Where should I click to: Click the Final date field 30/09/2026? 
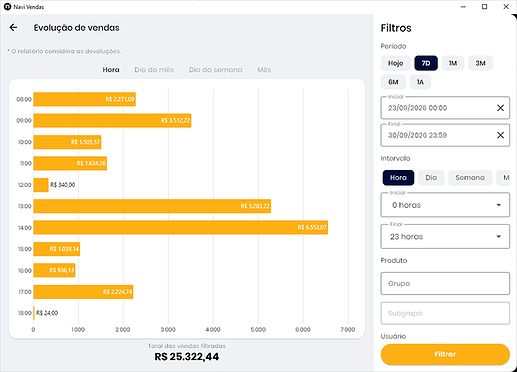(445, 135)
